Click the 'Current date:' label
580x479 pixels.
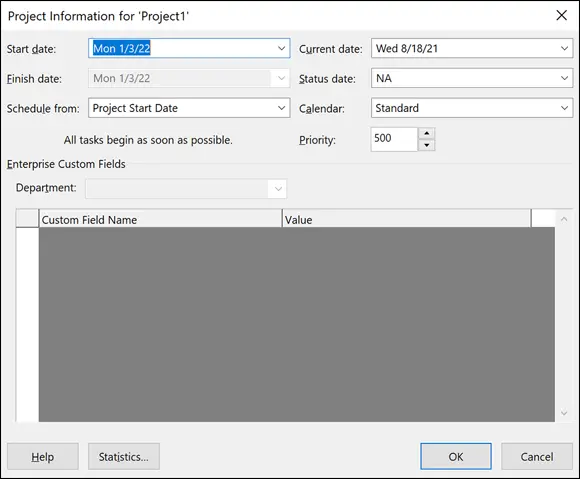pos(331,49)
